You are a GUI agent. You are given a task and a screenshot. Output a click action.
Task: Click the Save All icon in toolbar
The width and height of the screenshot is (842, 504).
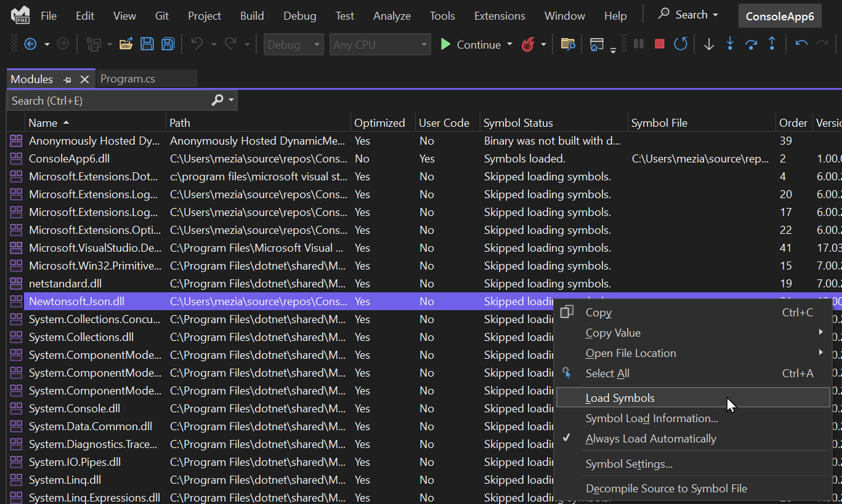point(168,44)
